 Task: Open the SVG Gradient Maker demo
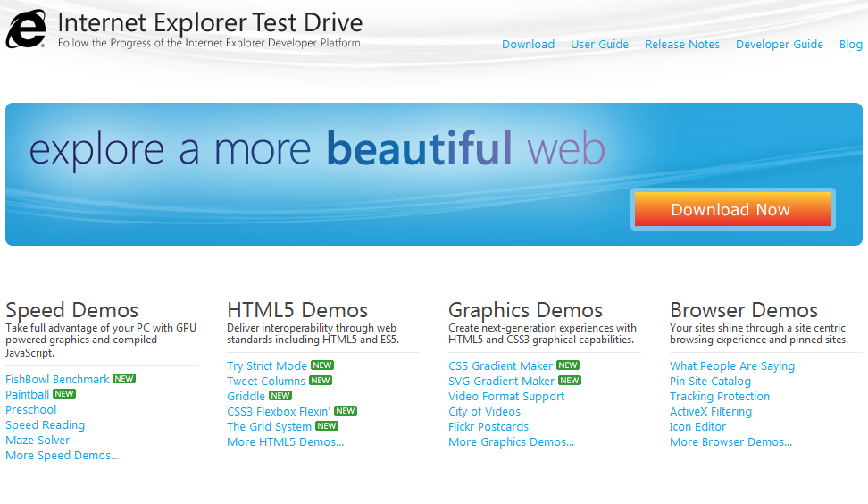[501, 381]
